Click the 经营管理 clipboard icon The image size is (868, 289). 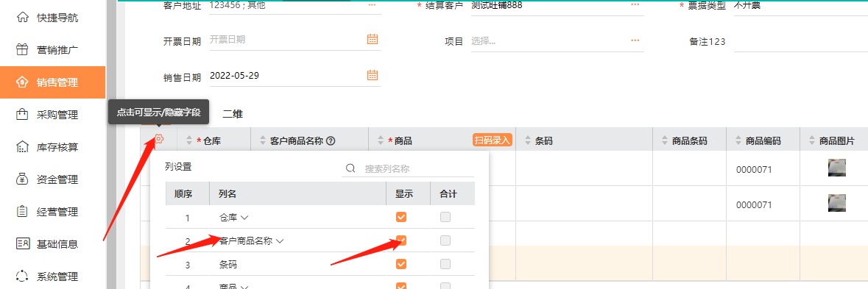(22, 212)
